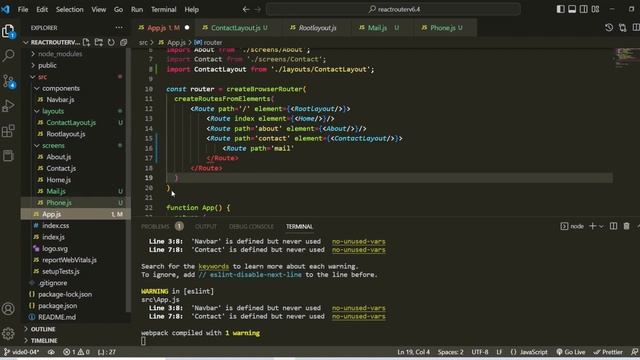Click Ln 19, Col 4 cursor position
This screenshot has width=640, height=360.
413,352
